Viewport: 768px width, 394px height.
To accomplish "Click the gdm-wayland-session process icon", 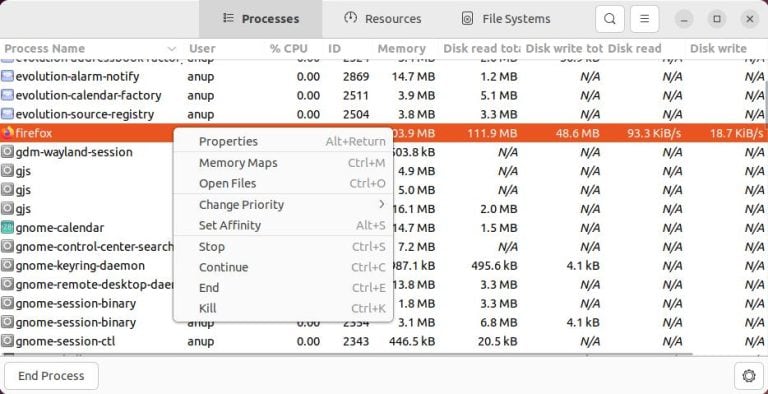I will [7, 152].
